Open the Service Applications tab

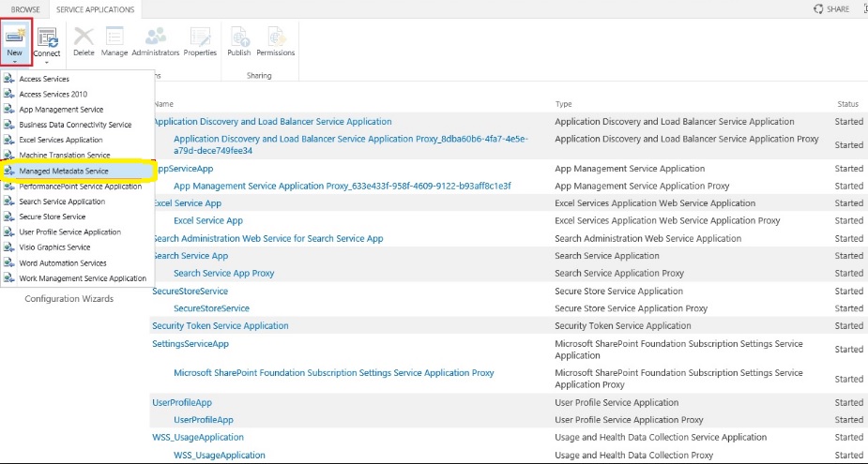[x=95, y=9]
